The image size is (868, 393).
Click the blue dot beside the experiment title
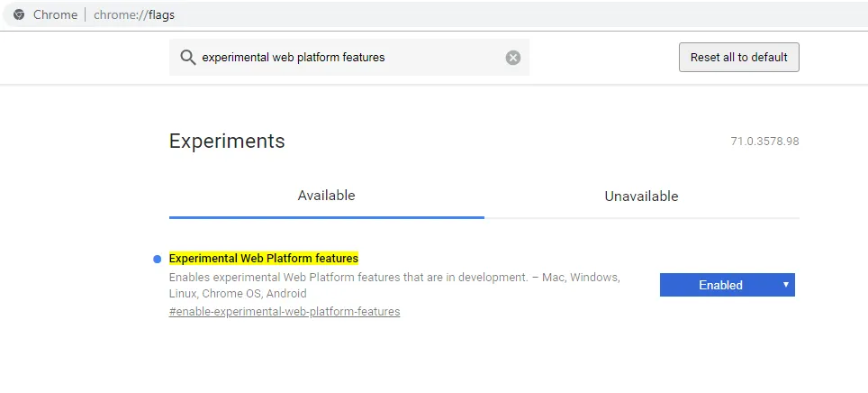click(x=157, y=260)
